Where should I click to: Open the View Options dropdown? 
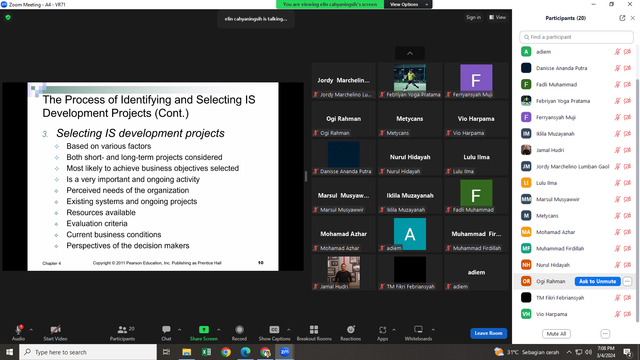coord(407,4)
